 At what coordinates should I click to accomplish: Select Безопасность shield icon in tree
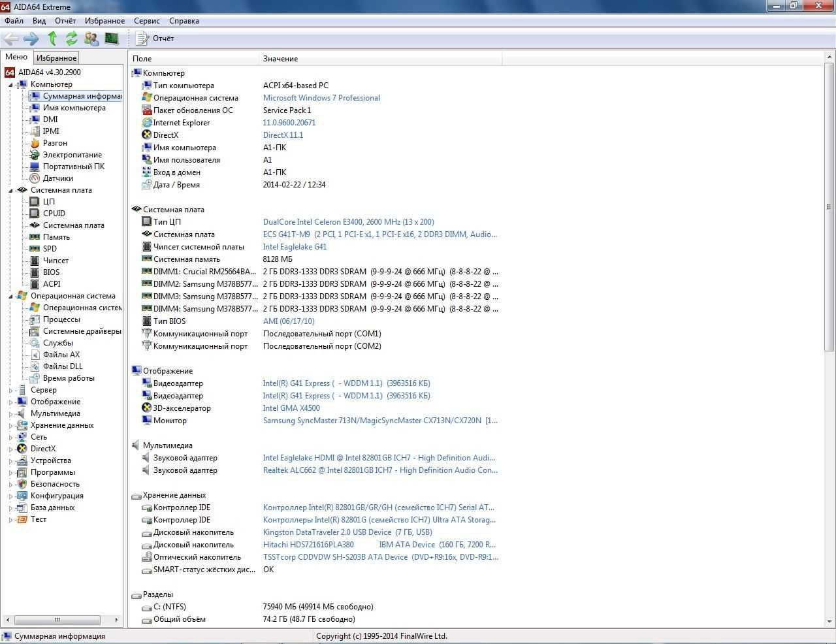(x=22, y=484)
